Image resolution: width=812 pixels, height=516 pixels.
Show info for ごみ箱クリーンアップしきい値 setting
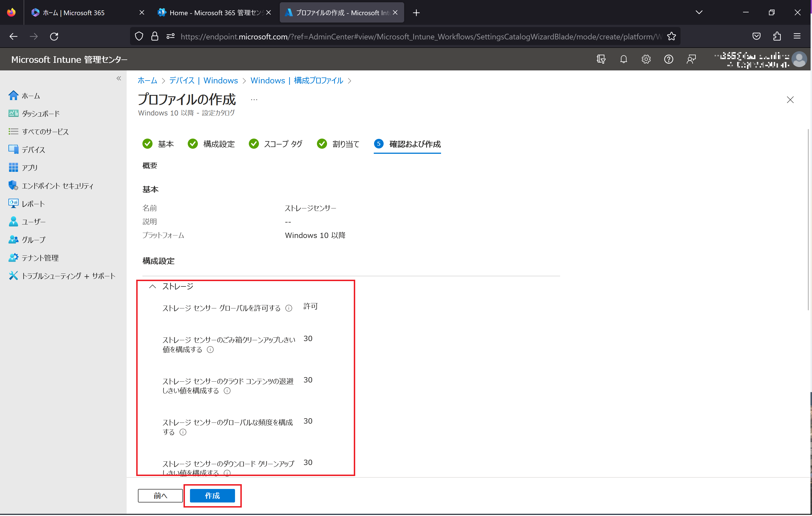[210, 350]
